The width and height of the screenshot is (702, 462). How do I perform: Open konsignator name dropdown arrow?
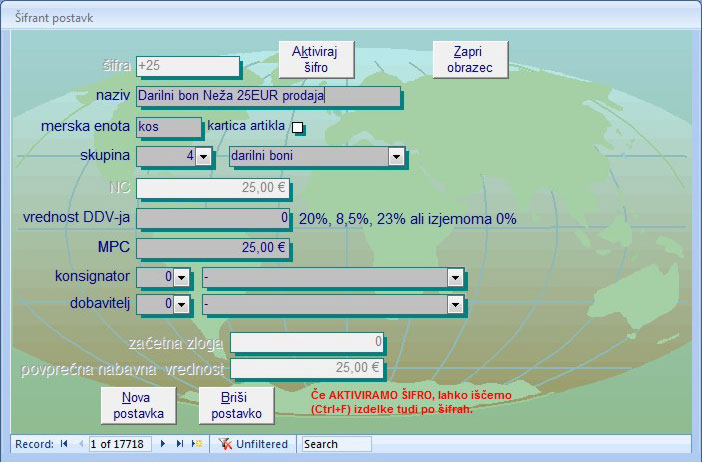(456, 276)
